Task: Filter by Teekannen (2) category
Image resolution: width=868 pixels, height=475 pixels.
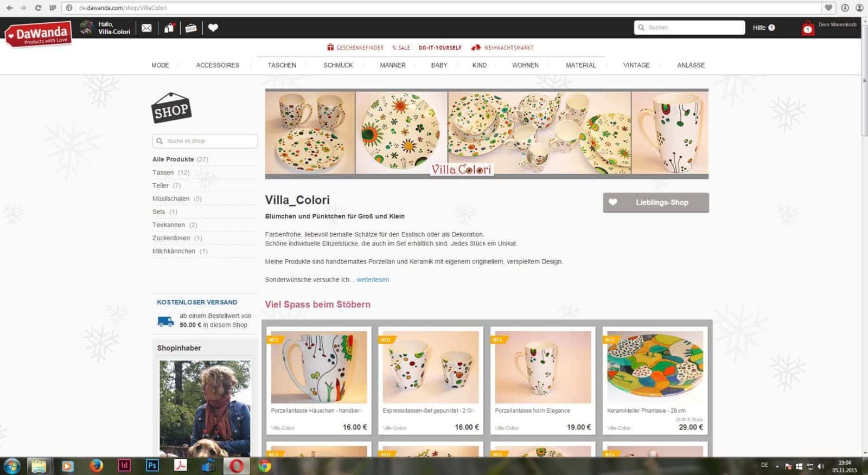Action: coord(175,224)
